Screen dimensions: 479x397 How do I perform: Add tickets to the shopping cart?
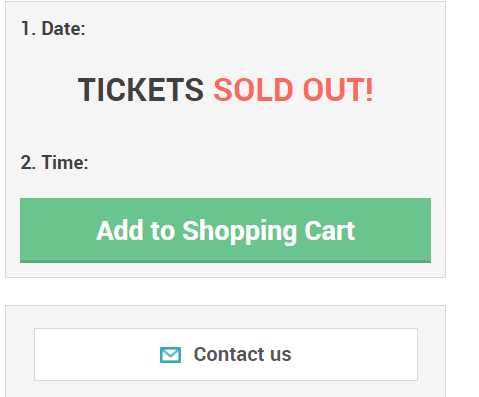[225, 230]
